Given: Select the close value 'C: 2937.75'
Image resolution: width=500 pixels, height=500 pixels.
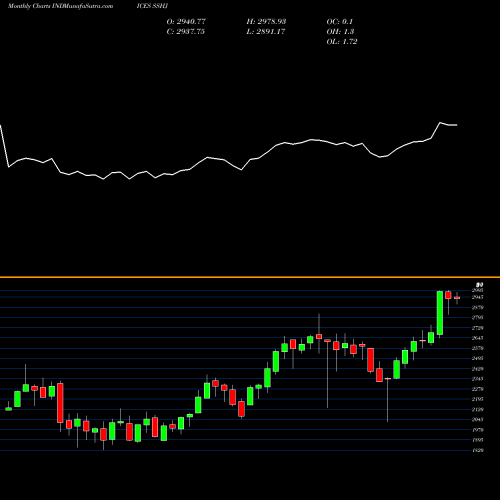Looking at the screenshot, I should pyautogui.click(x=186, y=32).
